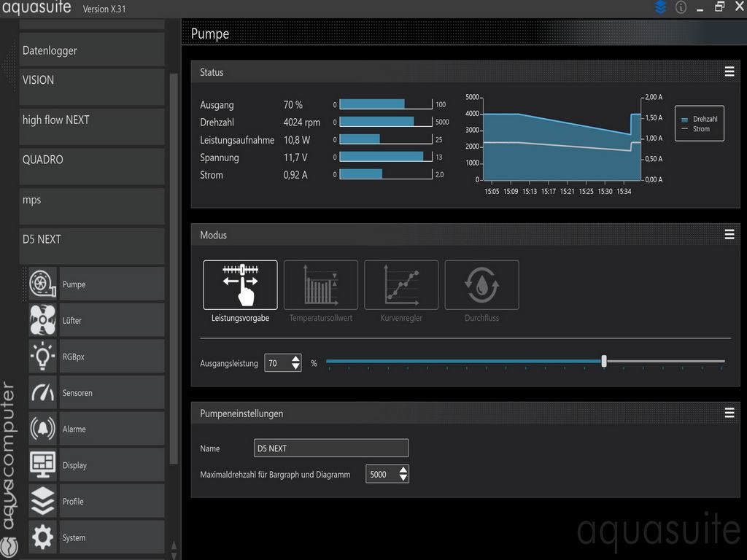The width and height of the screenshot is (747, 560).
Task: Open the Status panel hamburger menu
Action: [x=729, y=71]
